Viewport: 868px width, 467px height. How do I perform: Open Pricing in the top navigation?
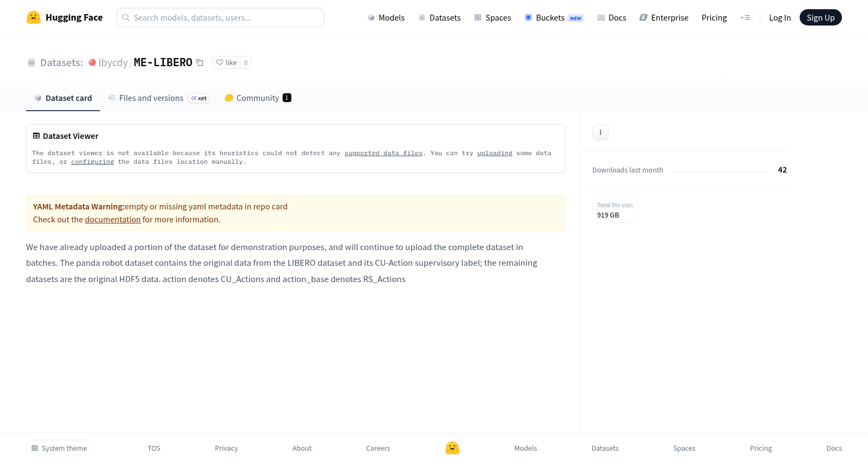pyautogui.click(x=714, y=17)
